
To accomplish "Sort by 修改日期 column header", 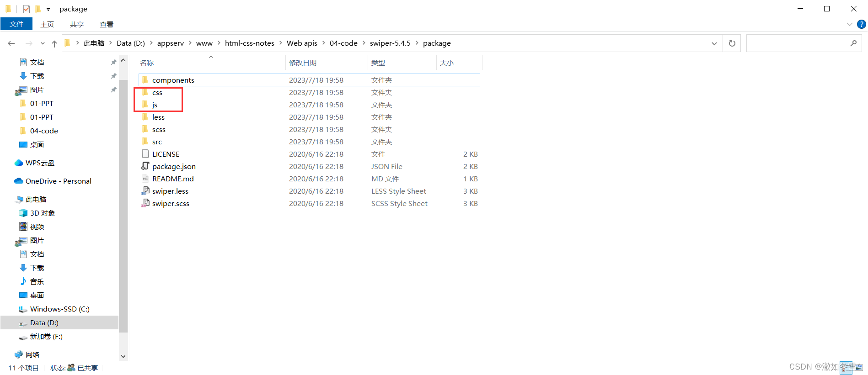I will (303, 63).
